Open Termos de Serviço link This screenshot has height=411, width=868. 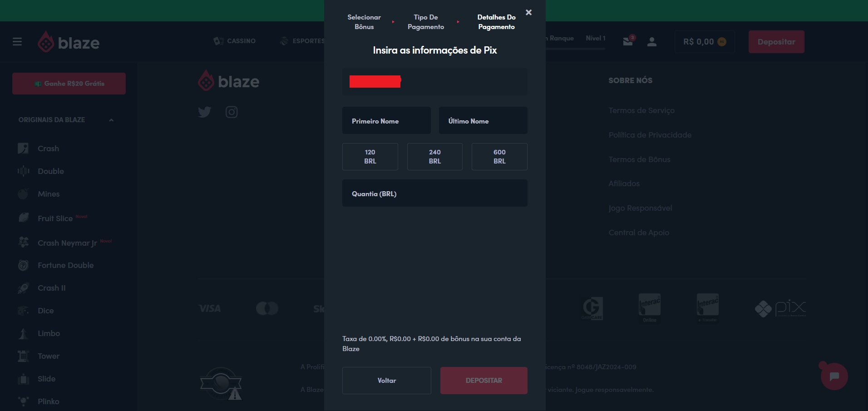tap(641, 110)
